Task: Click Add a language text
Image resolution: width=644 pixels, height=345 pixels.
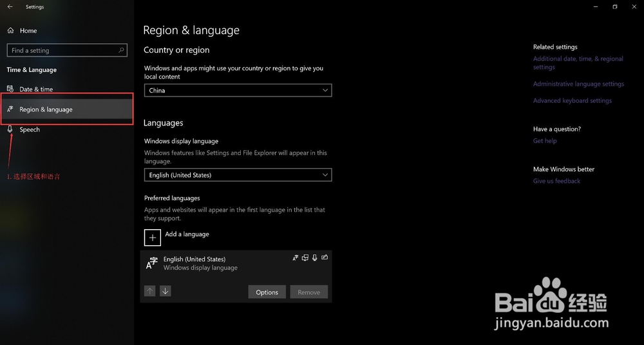Action: (x=187, y=234)
